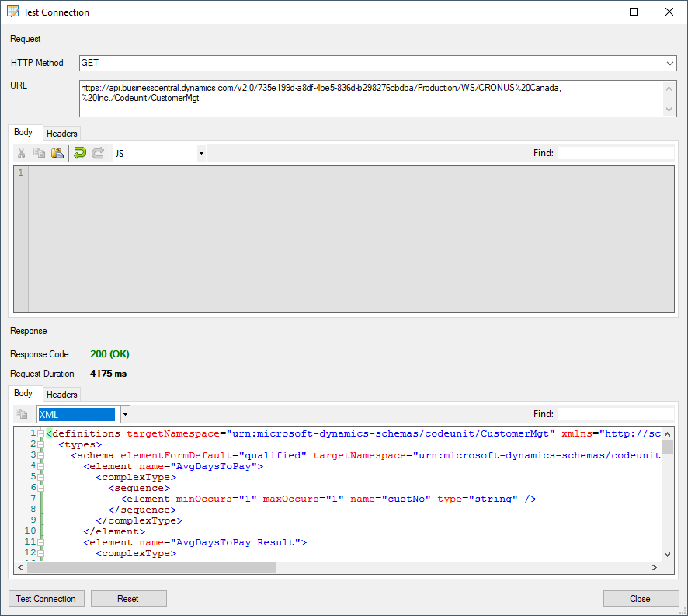Click the Reset button

tap(128, 598)
